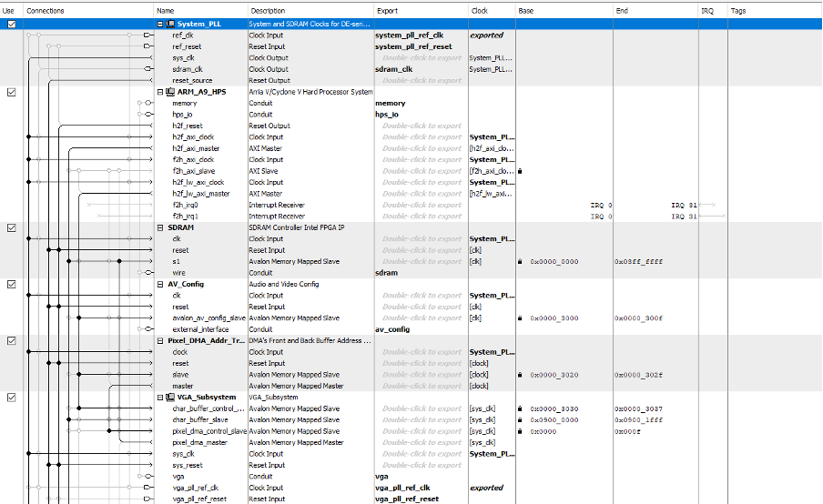Click the VGA_Subsystem component icon
The width and height of the screenshot is (823, 504).
pyautogui.click(x=170, y=398)
